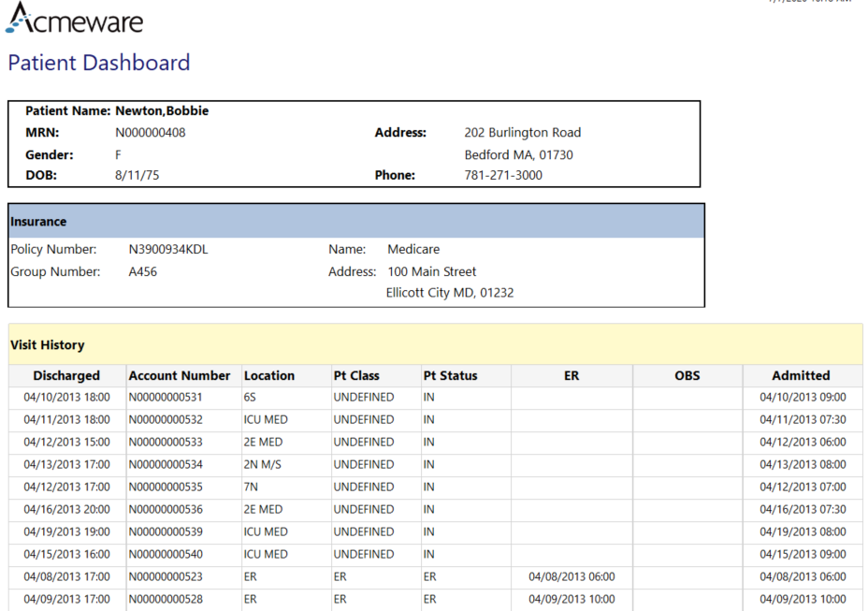Click the phone number 781-271-3000
This screenshot has height=611, width=868.
(503, 175)
